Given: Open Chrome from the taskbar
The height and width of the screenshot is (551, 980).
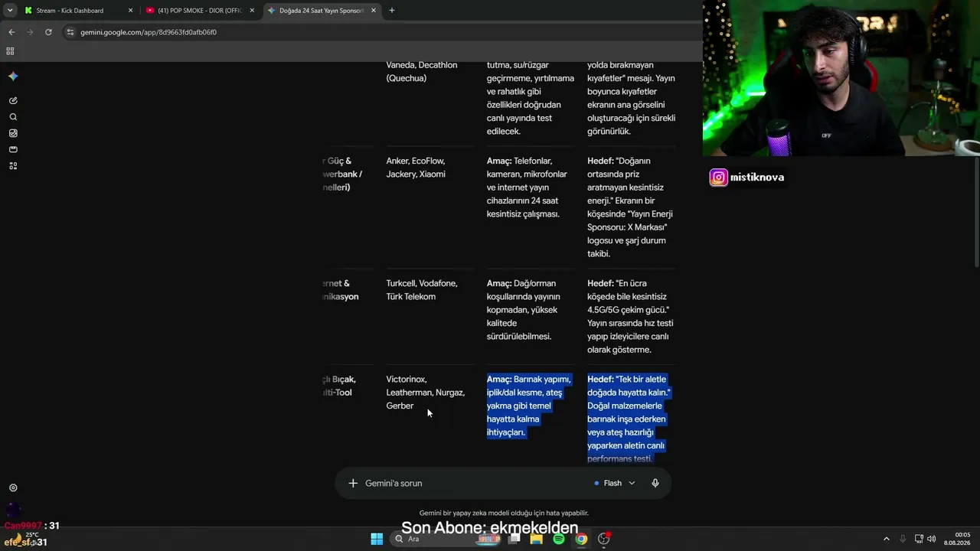Looking at the screenshot, I should (x=581, y=539).
